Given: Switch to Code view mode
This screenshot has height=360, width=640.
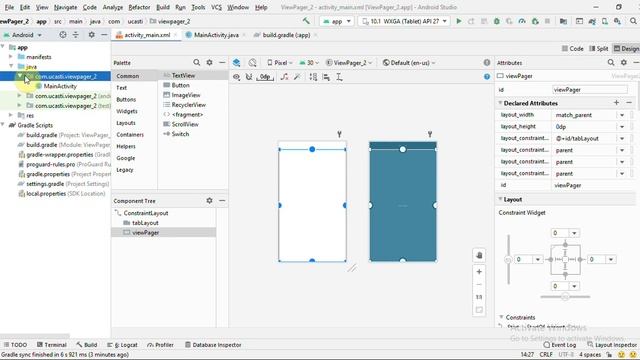Looking at the screenshot, I should click(x=573, y=49).
